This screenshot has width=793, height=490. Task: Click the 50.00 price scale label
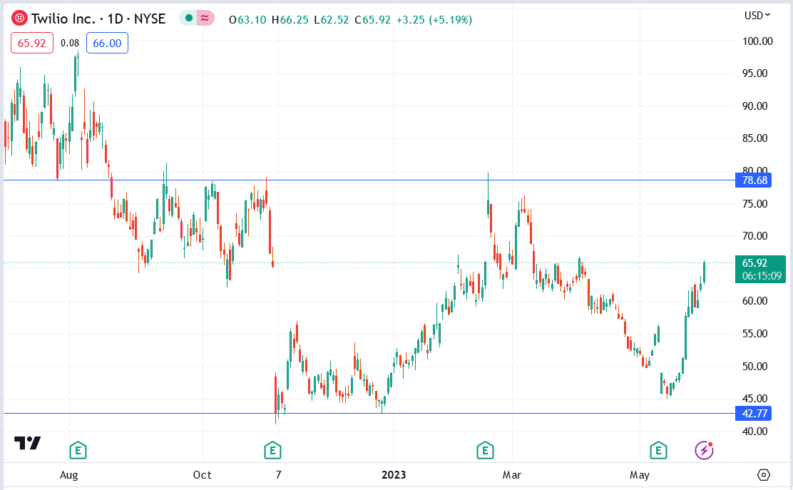755,366
